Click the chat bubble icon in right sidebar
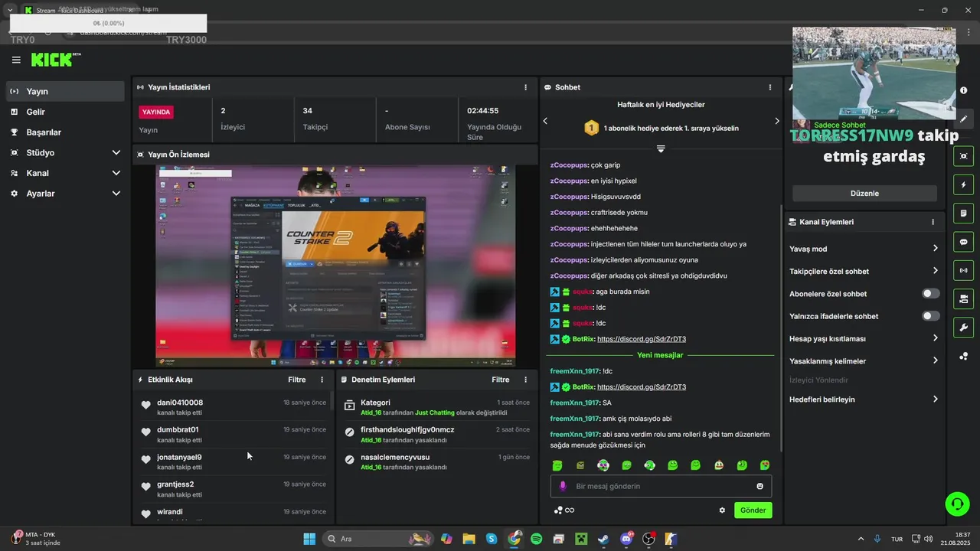The image size is (980, 551). (963, 242)
